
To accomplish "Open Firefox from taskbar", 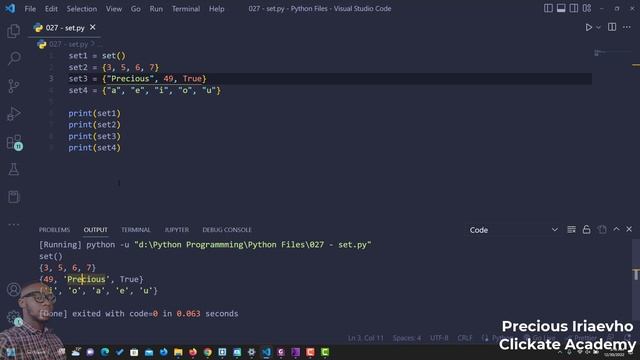I will coord(193,352).
